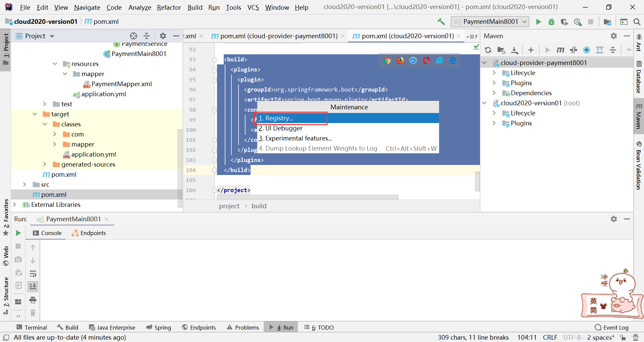644x342 pixels.
Task: Open the Tools menu
Action: (233, 7)
